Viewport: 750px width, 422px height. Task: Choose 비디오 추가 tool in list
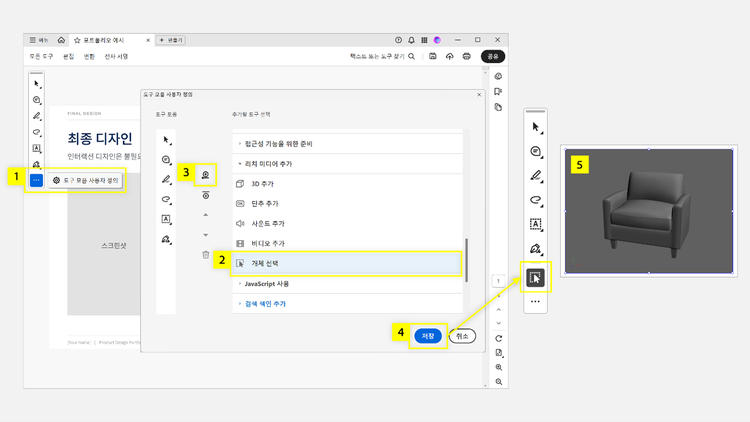[x=348, y=244]
